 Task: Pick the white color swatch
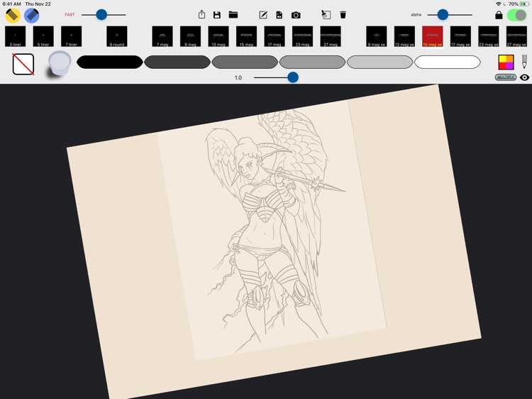(x=447, y=62)
